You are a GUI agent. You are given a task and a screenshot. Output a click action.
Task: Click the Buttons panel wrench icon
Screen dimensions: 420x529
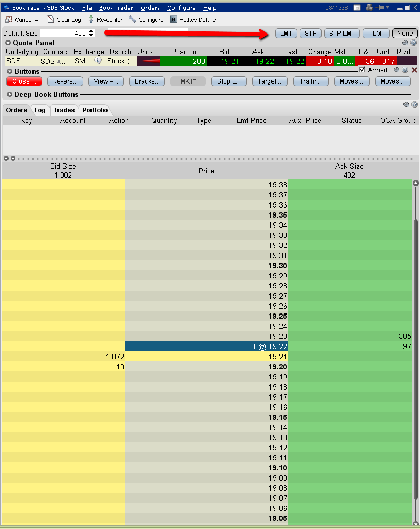[397, 70]
